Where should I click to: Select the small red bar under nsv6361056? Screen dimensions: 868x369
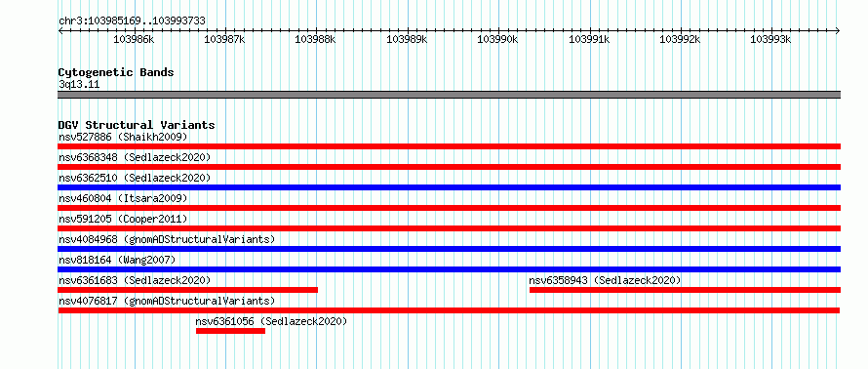tap(230, 331)
